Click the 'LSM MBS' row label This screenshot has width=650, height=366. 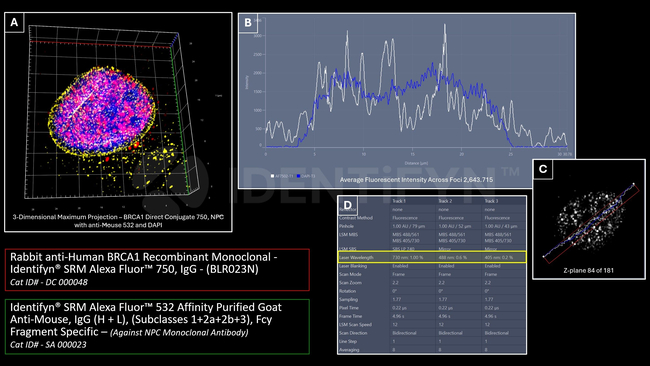[x=349, y=235]
